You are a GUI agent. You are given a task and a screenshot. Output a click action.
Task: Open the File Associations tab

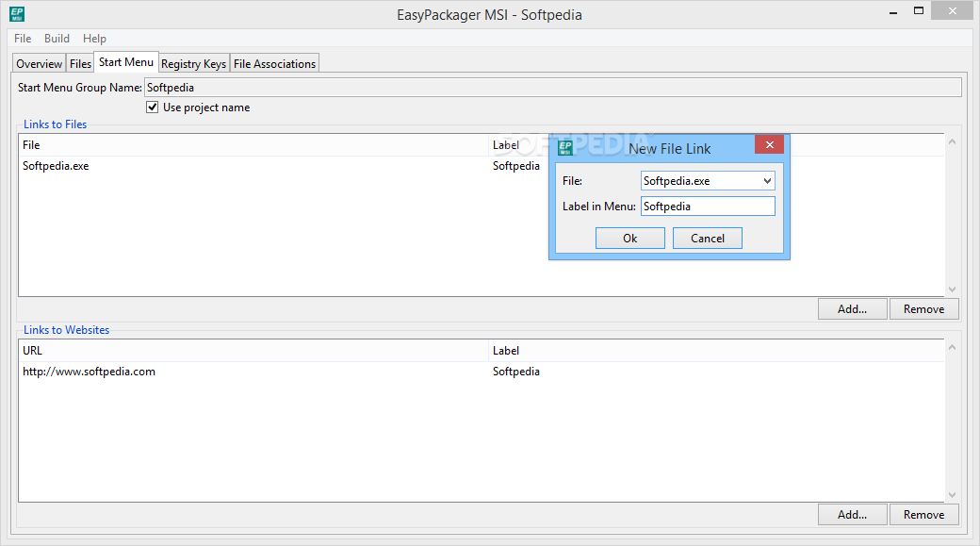pyautogui.click(x=274, y=64)
